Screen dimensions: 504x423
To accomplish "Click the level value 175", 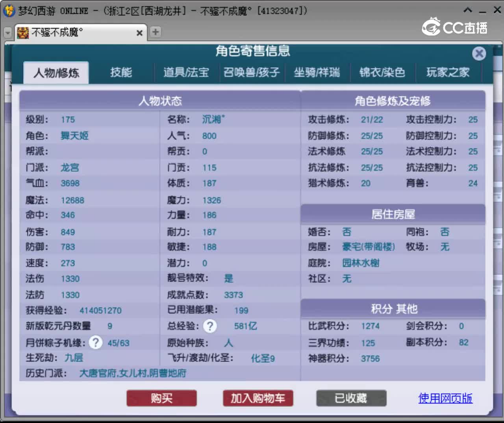I will point(68,120).
